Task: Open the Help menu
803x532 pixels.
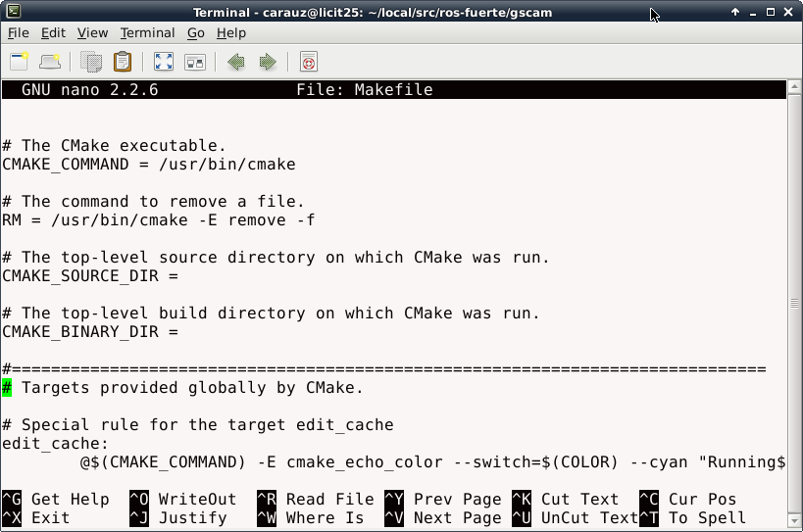Action: point(231,32)
